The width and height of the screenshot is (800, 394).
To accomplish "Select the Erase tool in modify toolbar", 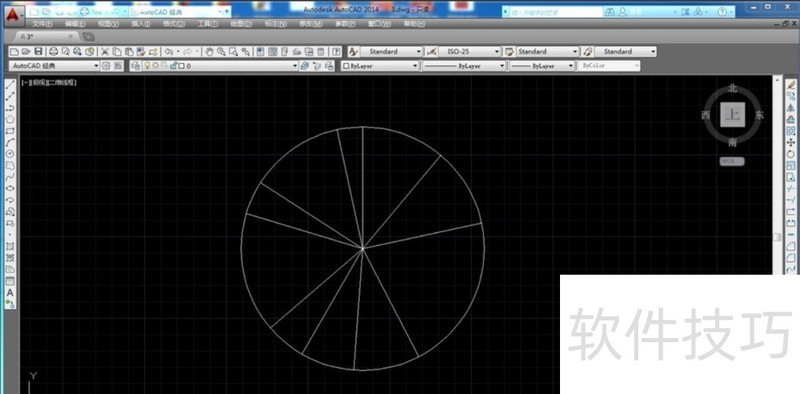I will click(791, 84).
